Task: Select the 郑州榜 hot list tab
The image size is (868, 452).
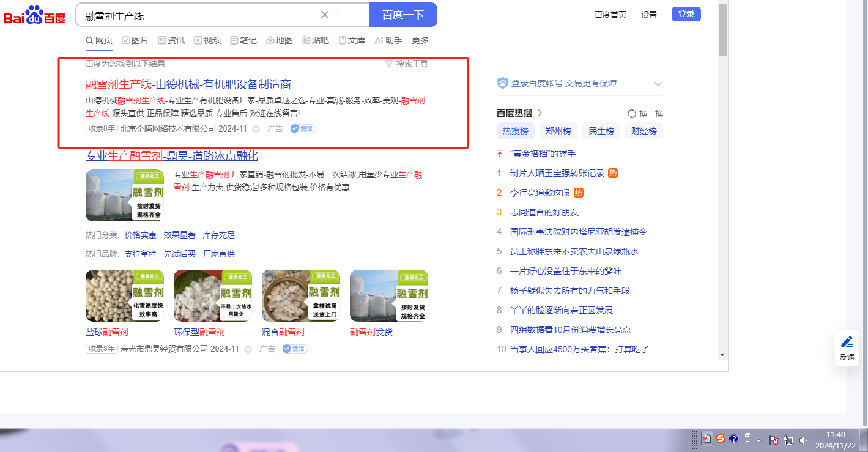Action: pos(558,131)
